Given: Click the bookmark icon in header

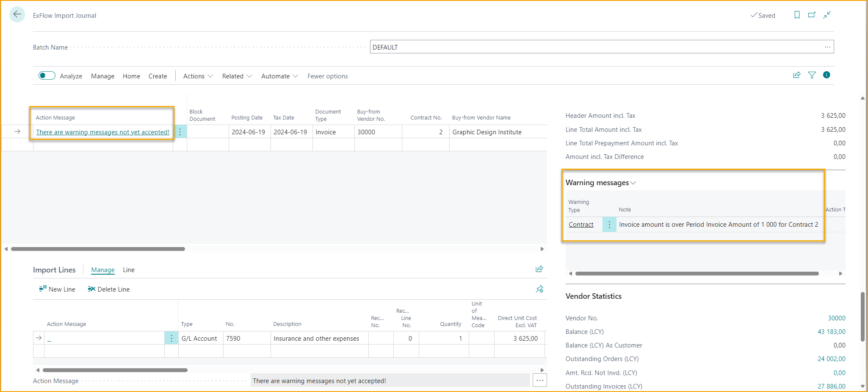Looking at the screenshot, I should [797, 15].
